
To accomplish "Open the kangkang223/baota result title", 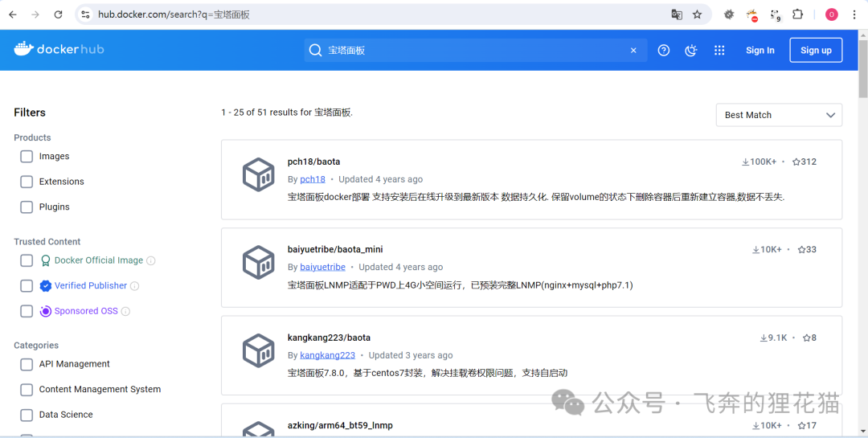I will click(329, 338).
